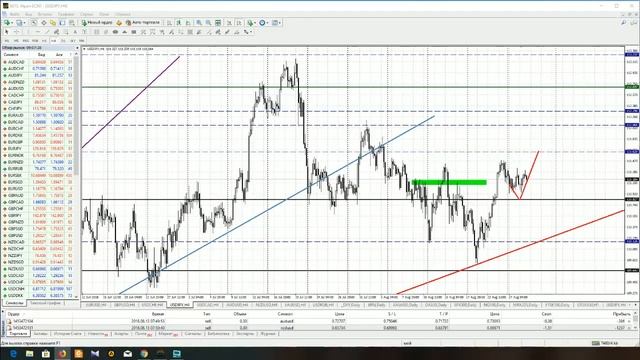Close the Market Watch panel

pyautogui.click(x=77, y=48)
